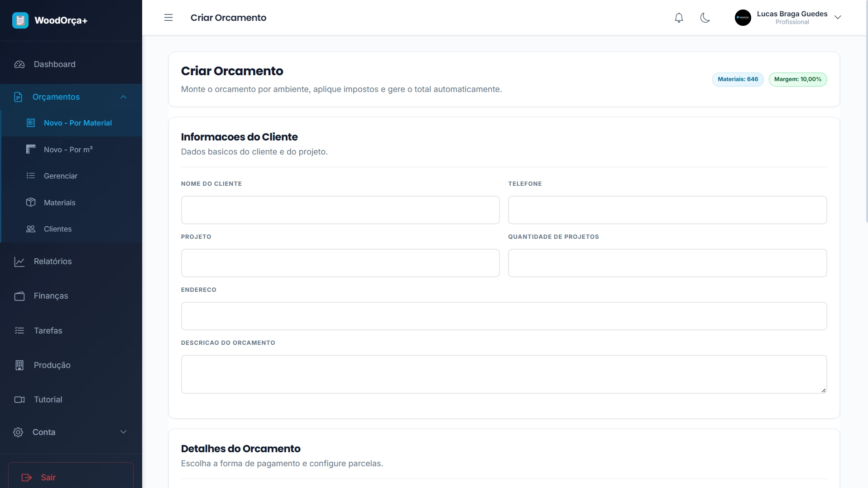This screenshot has height=488, width=868.
Task: Focus the Nome do Cliente field
Action: pos(340,210)
